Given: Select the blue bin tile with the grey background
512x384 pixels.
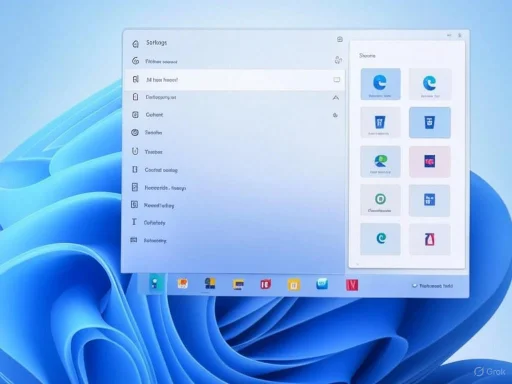Looking at the screenshot, I should click(380, 122).
